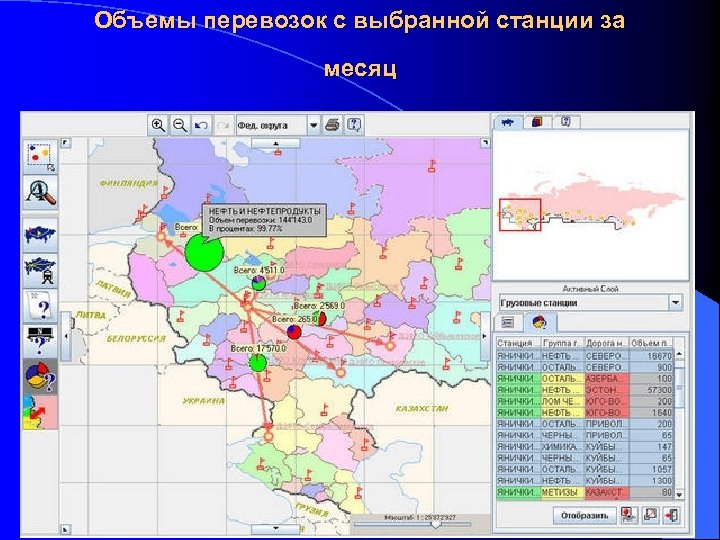720x540 pixels.
Task: Click the red viewport rectangle in overview map
Action: 520,215
